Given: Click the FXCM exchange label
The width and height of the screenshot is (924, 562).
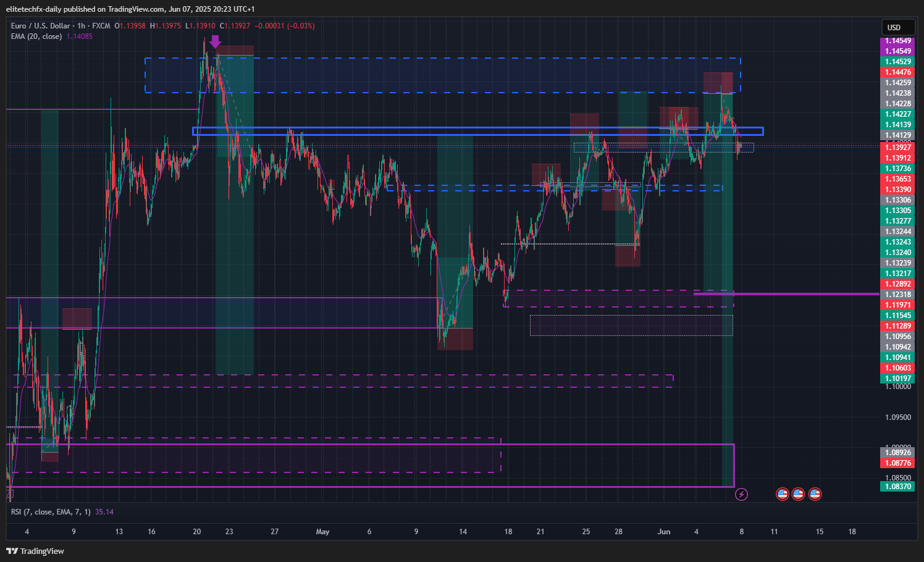Looking at the screenshot, I should 101,26.
